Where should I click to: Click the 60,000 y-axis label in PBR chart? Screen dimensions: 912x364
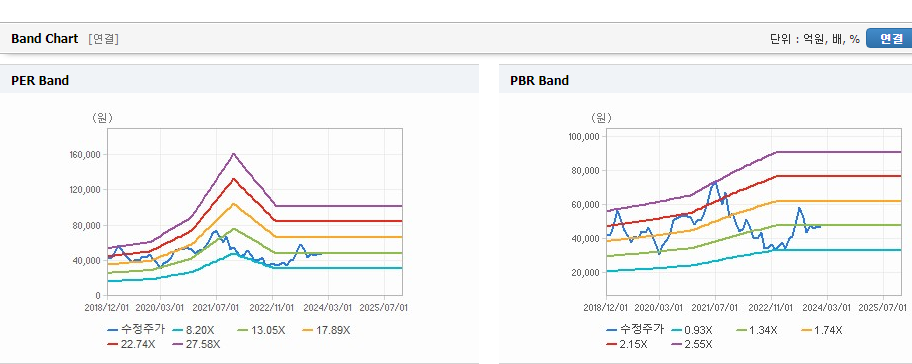pyautogui.click(x=586, y=205)
